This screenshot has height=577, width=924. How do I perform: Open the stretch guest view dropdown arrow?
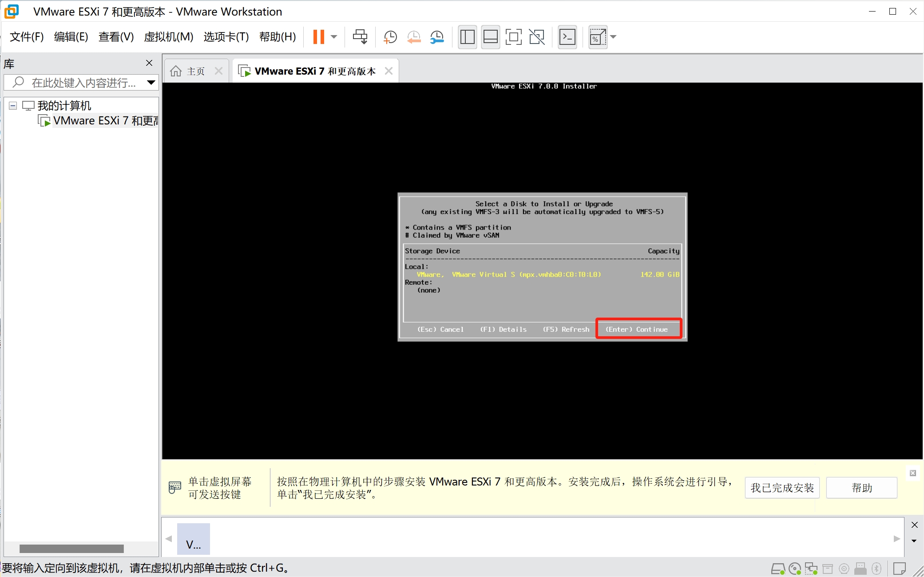[x=613, y=37]
